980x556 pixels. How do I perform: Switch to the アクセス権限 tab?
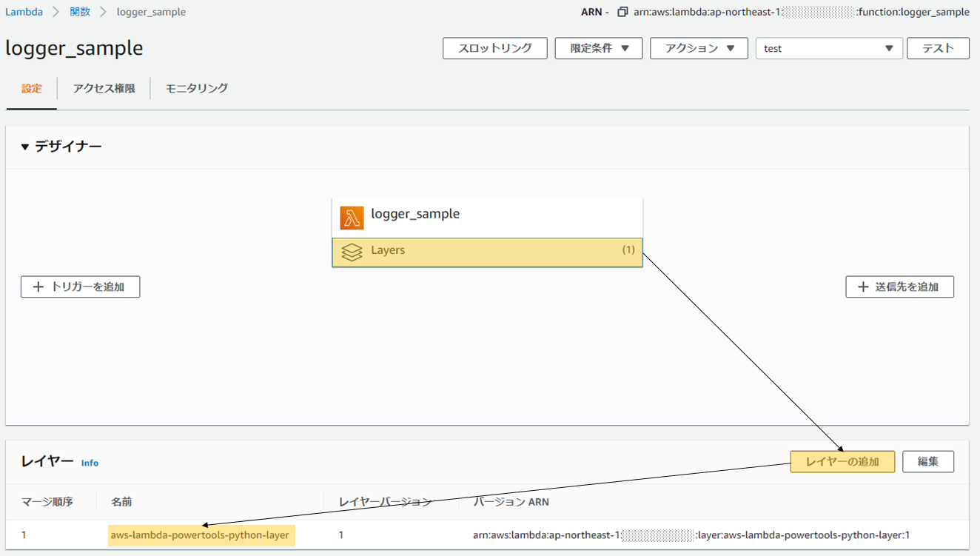click(104, 89)
